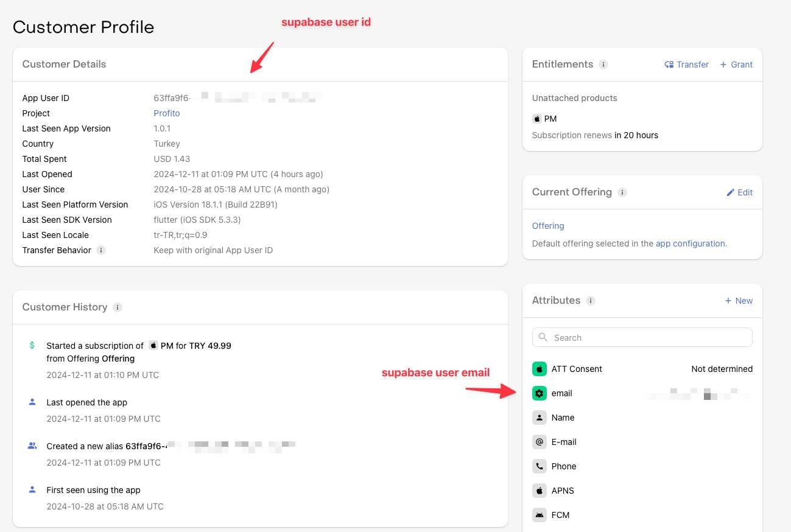791x532 pixels.
Task: Click the Entitlements info icon
Action: pyautogui.click(x=603, y=65)
